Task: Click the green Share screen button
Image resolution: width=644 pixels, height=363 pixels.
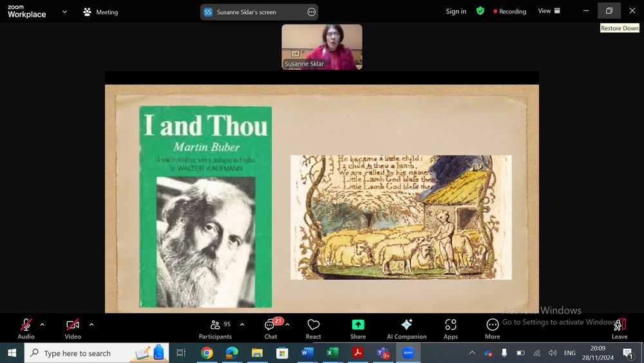Action: 358,329
